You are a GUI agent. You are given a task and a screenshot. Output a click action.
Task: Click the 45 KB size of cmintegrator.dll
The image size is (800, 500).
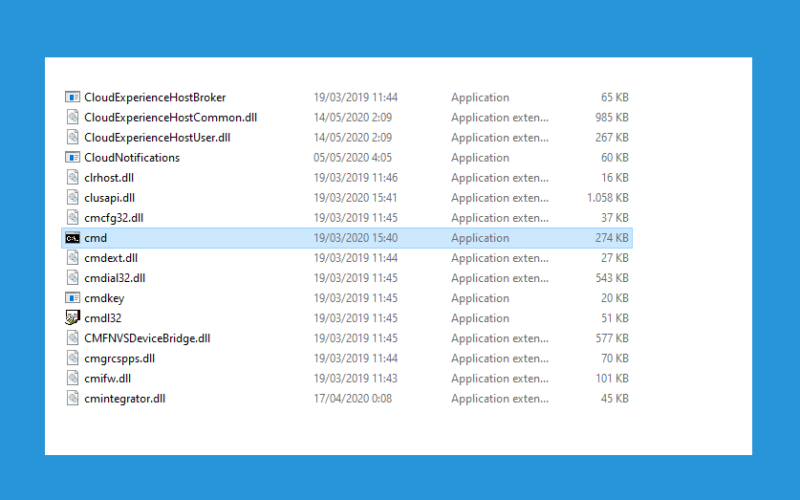tap(614, 398)
